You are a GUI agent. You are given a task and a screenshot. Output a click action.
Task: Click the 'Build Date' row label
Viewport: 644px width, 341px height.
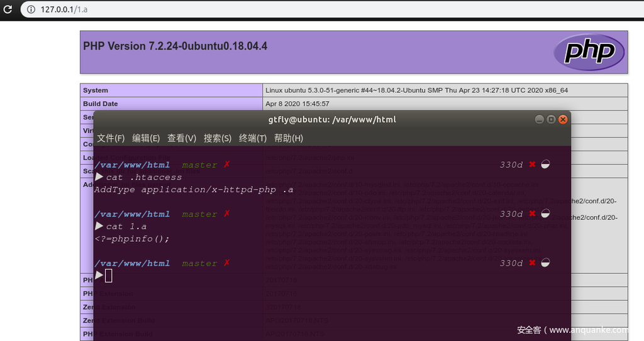pyautogui.click(x=100, y=104)
